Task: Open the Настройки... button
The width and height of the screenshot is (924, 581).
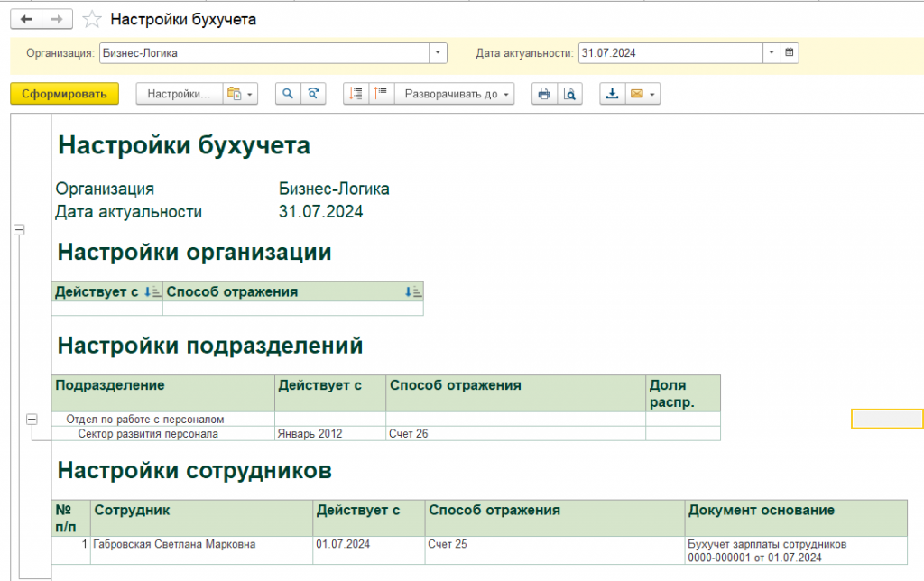Action: (x=179, y=94)
